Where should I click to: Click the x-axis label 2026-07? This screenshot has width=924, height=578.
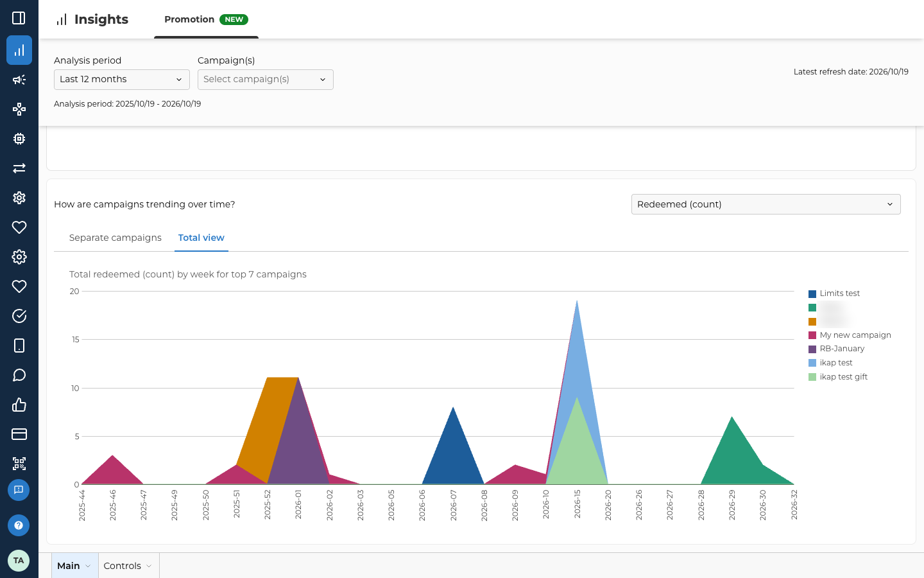point(453,505)
